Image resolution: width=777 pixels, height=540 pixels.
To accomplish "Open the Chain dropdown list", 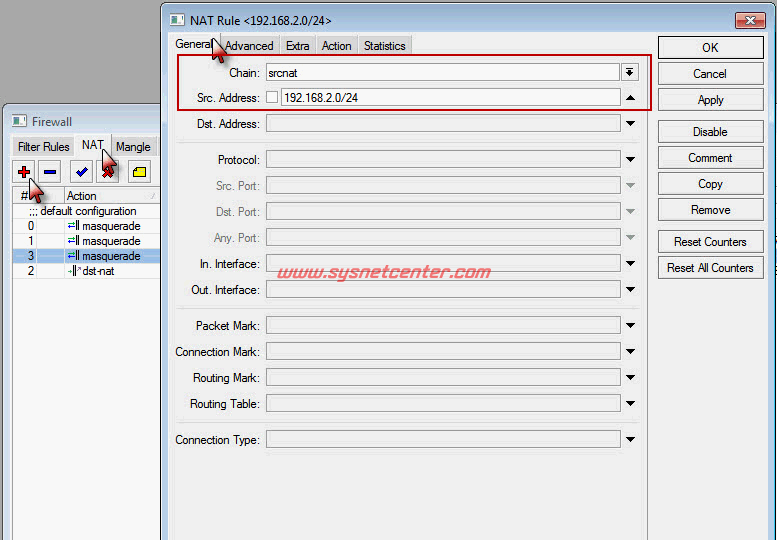I will [629, 72].
